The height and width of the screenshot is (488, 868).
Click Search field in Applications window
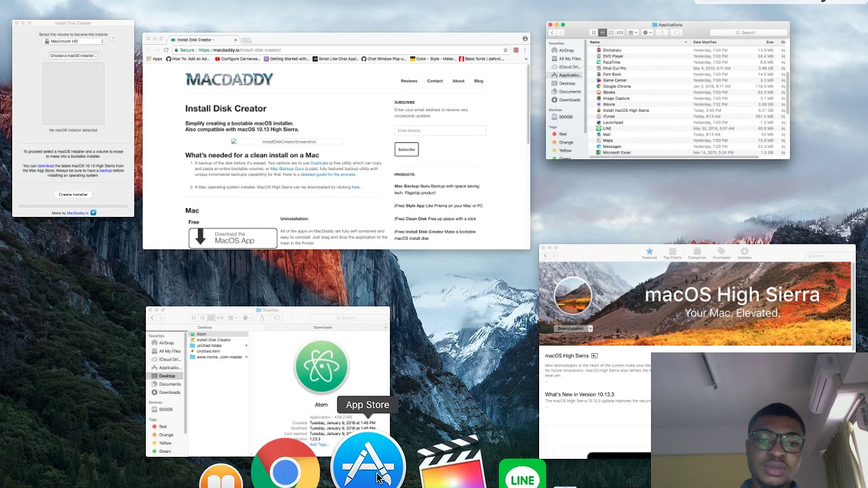pos(748,33)
